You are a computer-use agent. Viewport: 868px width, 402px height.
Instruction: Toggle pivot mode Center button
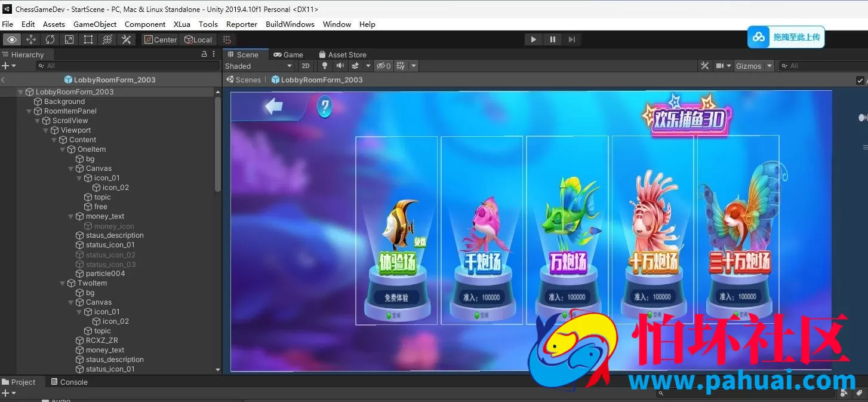pos(160,39)
